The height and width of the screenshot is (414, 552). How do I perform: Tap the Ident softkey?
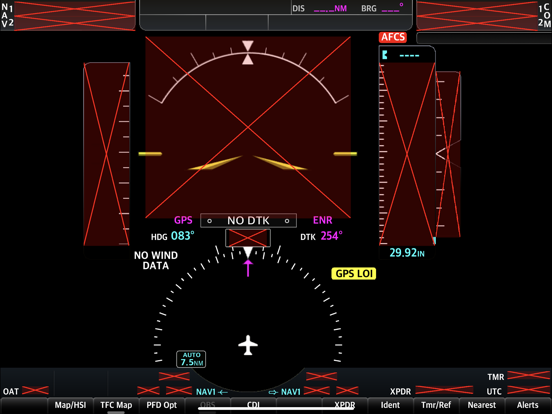click(x=390, y=405)
